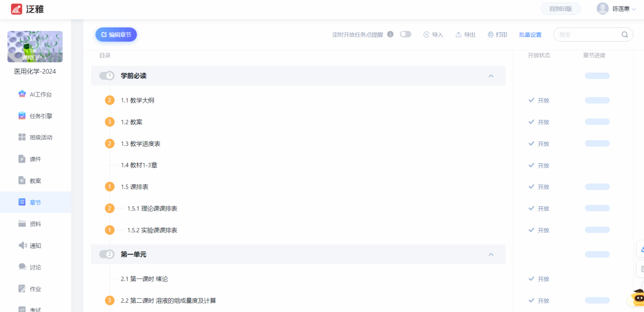Open the 资料 folder icon
644x312 pixels.
point(22,224)
